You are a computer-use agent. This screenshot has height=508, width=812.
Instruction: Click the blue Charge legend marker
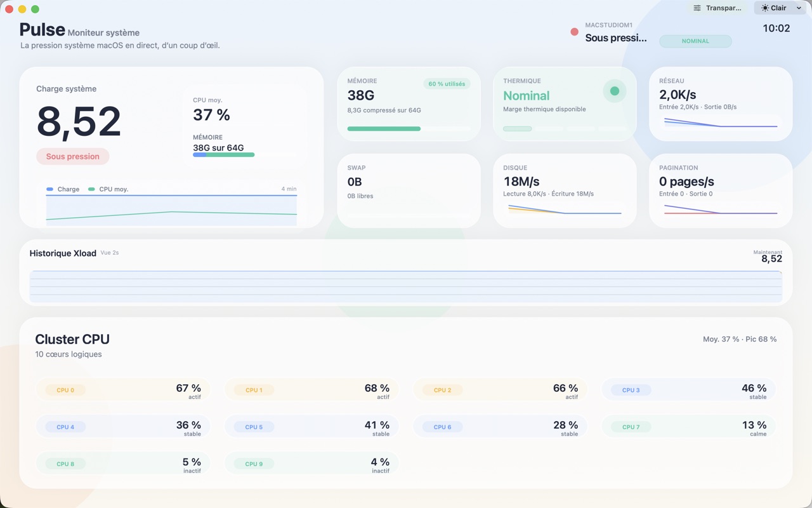click(x=49, y=189)
